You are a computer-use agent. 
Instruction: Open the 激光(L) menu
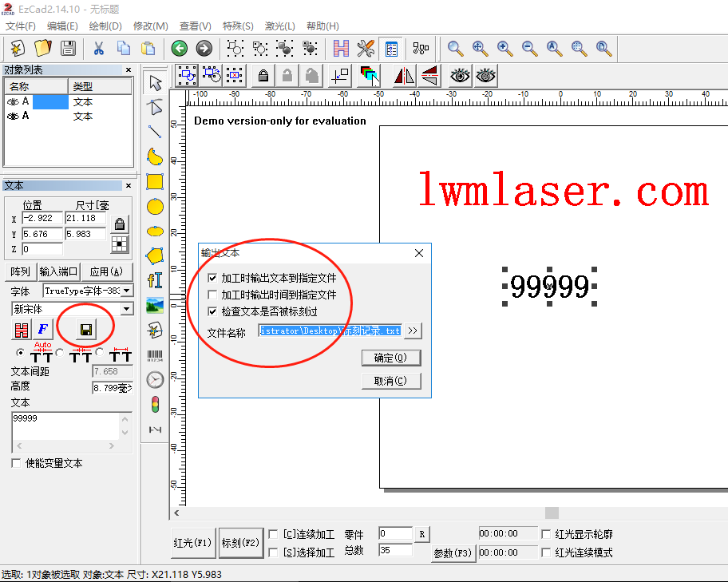(279, 26)
